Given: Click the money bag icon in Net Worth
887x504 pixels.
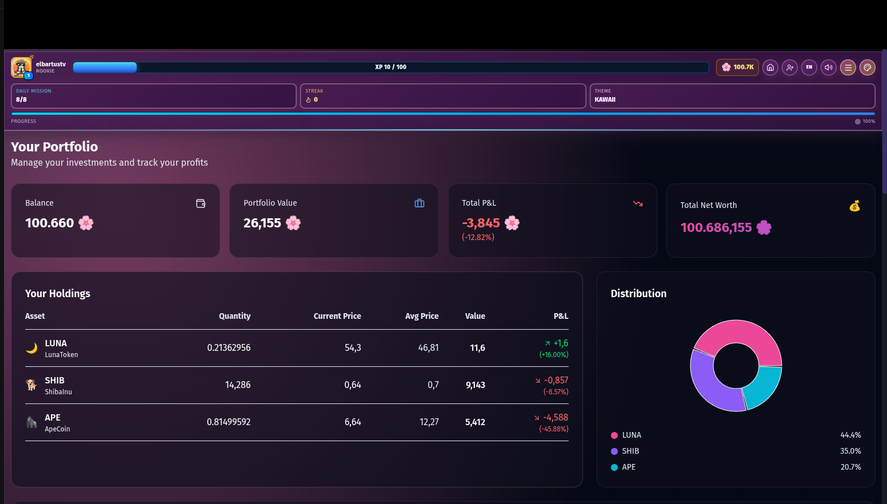Looking at the screenshot, I should click(x=854, y=206).
